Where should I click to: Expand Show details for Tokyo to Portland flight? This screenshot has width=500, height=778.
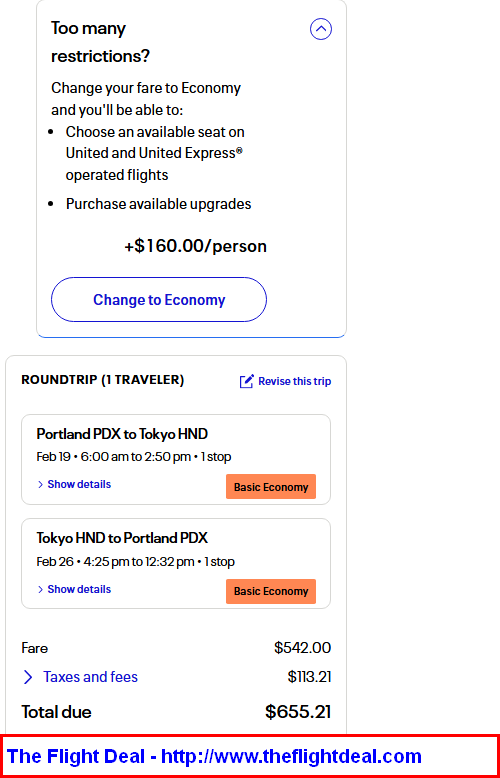coord(79,589)
